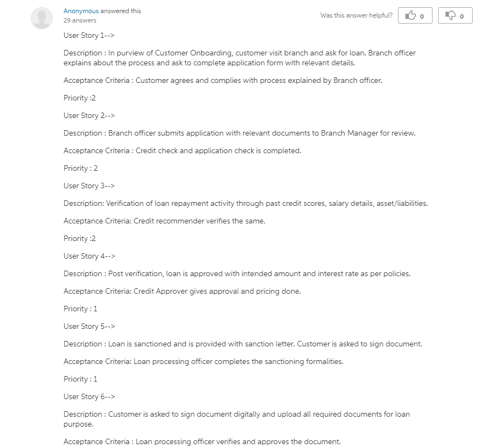Click the 'Was this answer helpful?' label
The image size is (504, 448).
click(x=356, y=15)
